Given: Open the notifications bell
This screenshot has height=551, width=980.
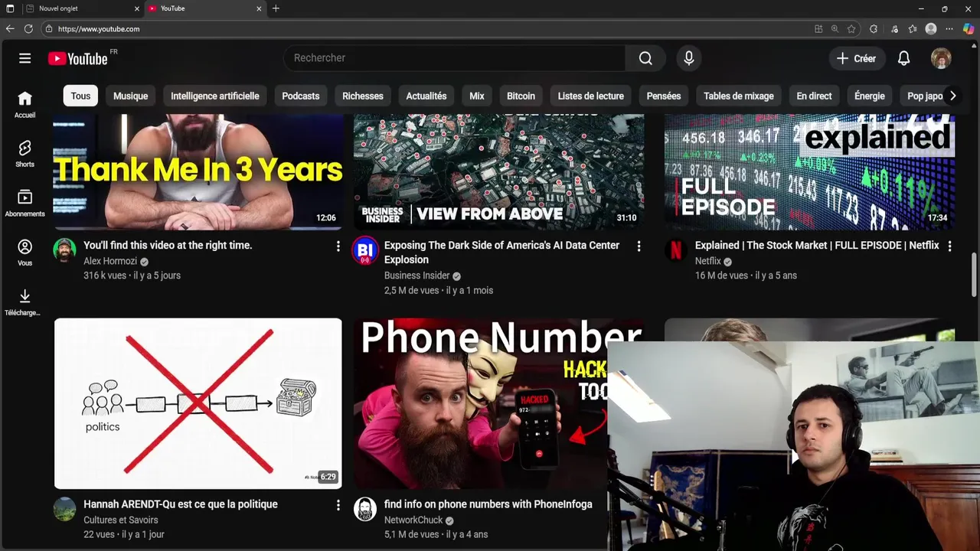Looking at the screenshot, I should [x=903, y=58].
